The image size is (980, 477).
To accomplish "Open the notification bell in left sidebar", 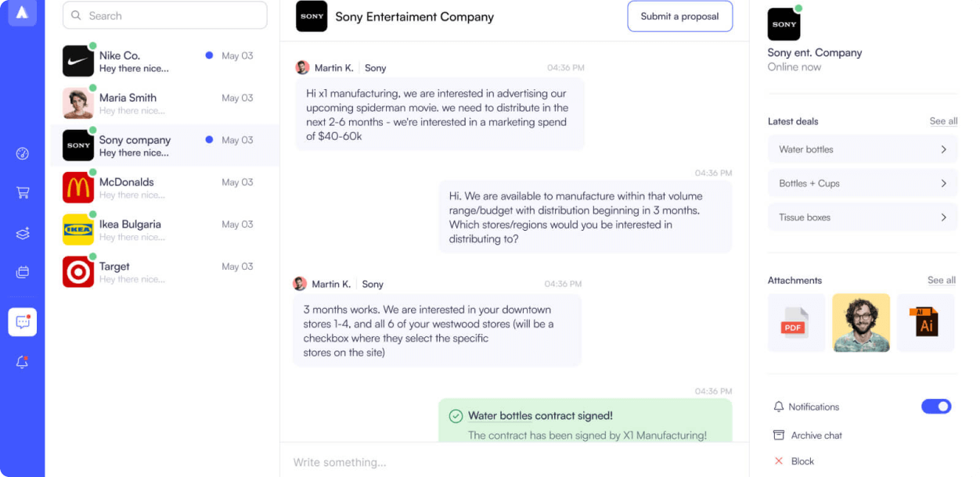I will (x=23, y=362).
